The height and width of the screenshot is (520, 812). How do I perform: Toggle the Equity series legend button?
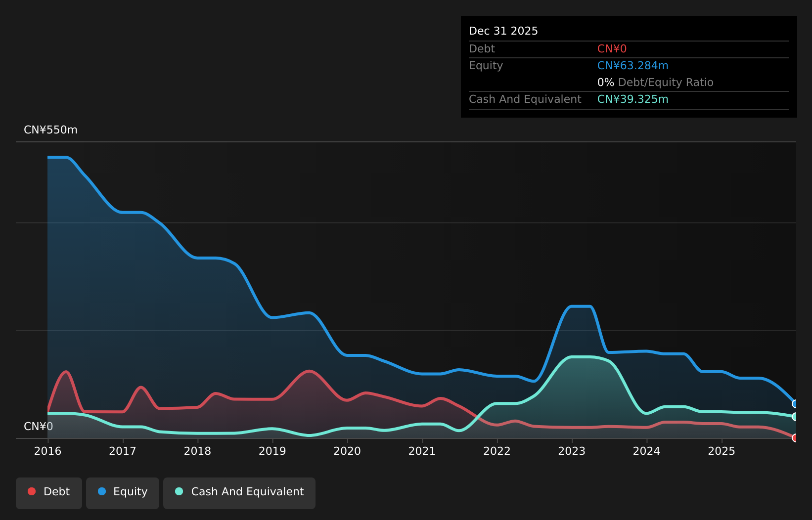pos(123,493)
